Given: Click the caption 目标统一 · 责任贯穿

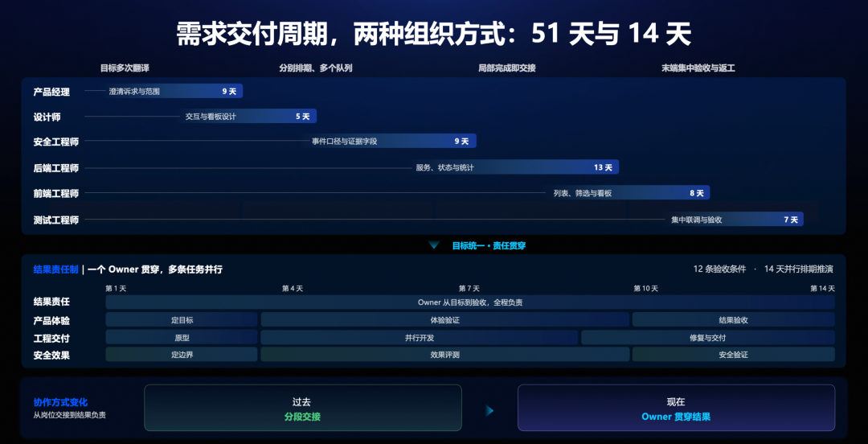Looking at the screenshot, I should pyautogui.click(x=489, y=245).
